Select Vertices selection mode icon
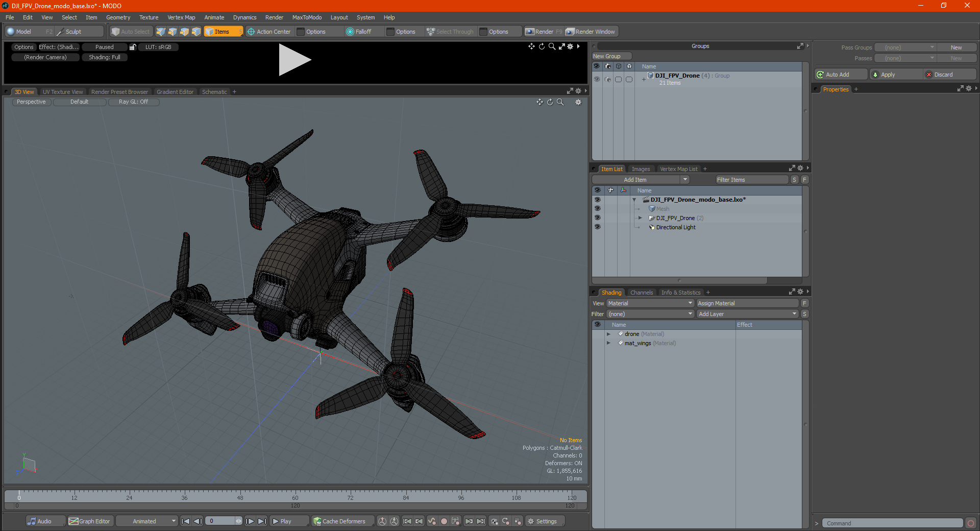Image resolution: width=980 pixels, height=531 pixels. pyautogui.click(x=161, y=32)
